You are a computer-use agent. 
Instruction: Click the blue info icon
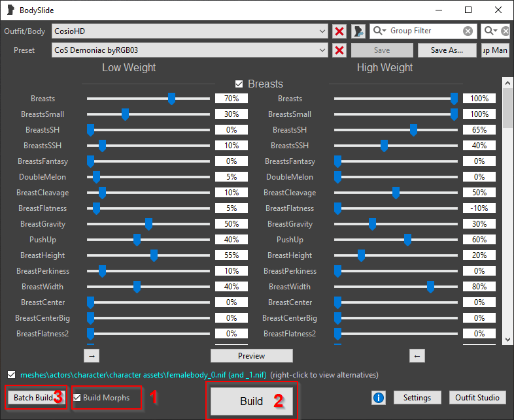(379, 398)
